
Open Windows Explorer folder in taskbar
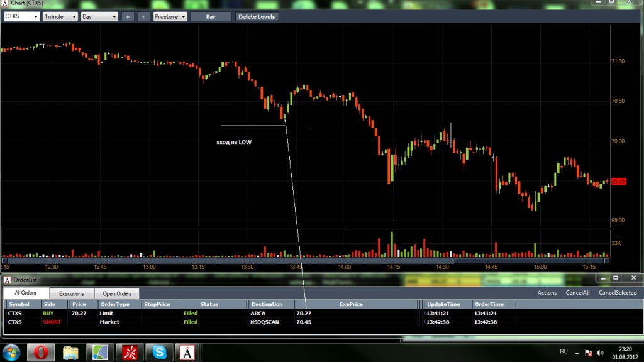[70, 352]
